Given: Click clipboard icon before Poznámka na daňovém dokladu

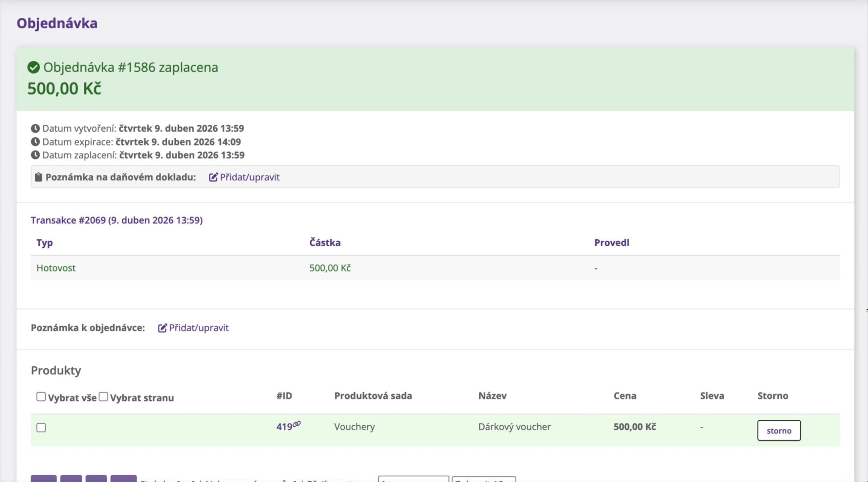Looking at the screenshot, I should tap(38, 177).
